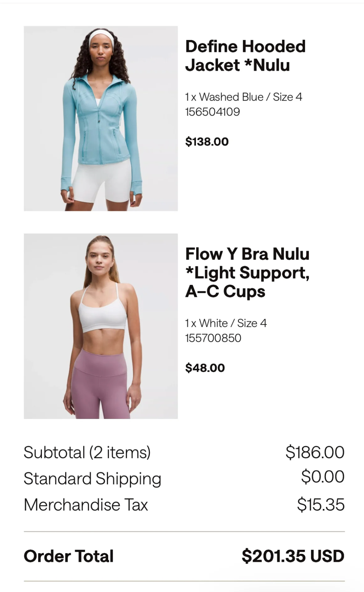The width and height of the screenshot is (364, 592).
Task: Click the Standard Shipping label
Action: tap(93, 479)
